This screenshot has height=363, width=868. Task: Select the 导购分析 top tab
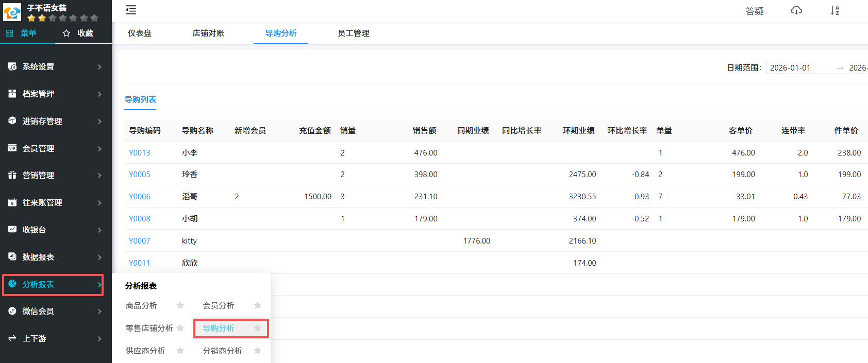281,33
